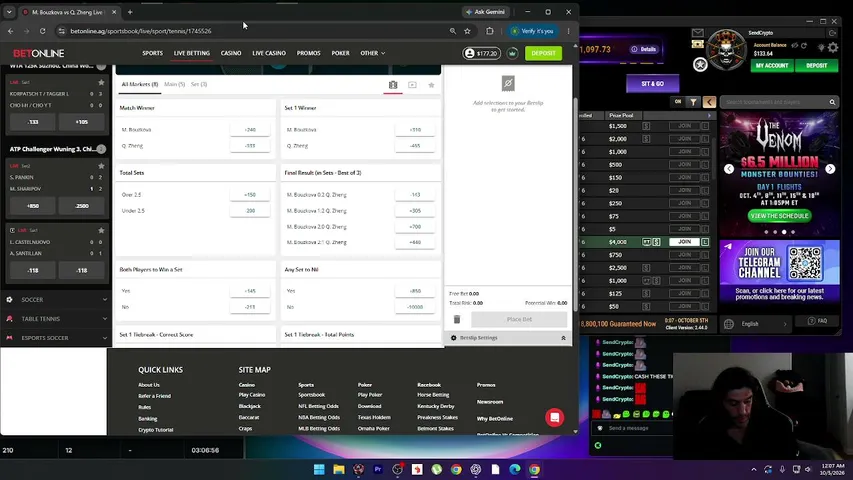Select Yes on Both Players Win Set
853x480 pixels.
pyautogui.click(x=250, y=291)
